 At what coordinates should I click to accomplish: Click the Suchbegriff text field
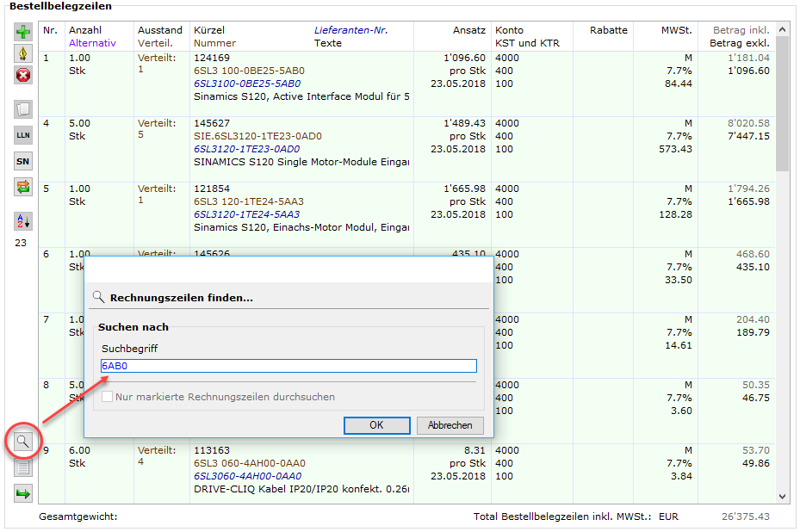[288, 366]
